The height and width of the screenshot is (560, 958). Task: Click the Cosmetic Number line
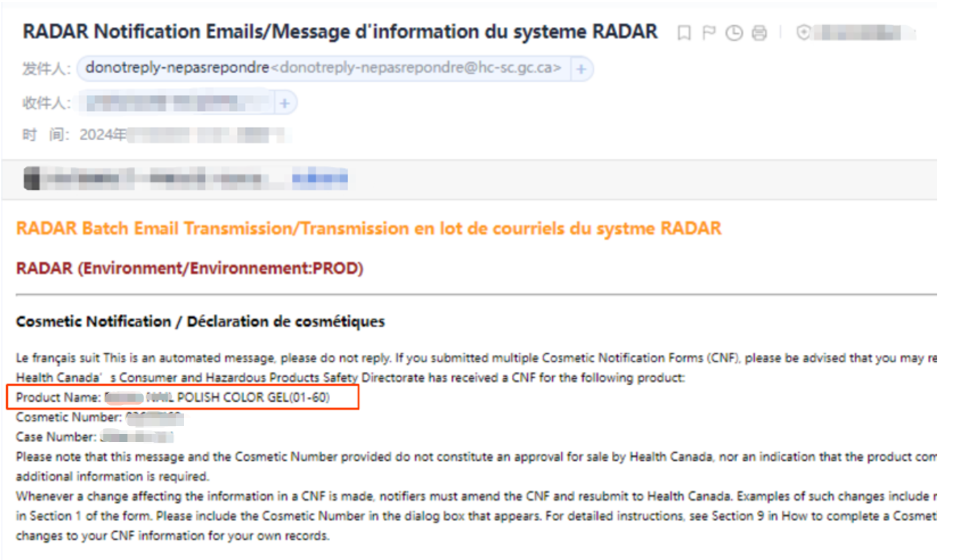click(99, 418)
